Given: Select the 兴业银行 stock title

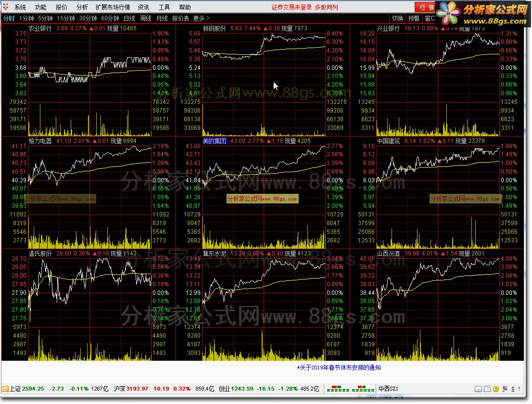Looking at the screenshot, I should tap(389, 28).
